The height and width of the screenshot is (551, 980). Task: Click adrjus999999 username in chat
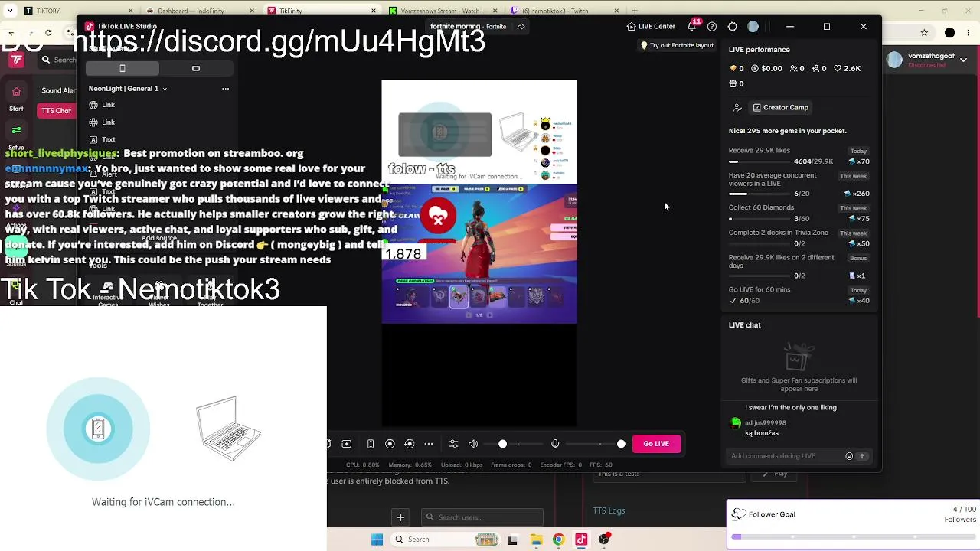click(x=766, y=423)
